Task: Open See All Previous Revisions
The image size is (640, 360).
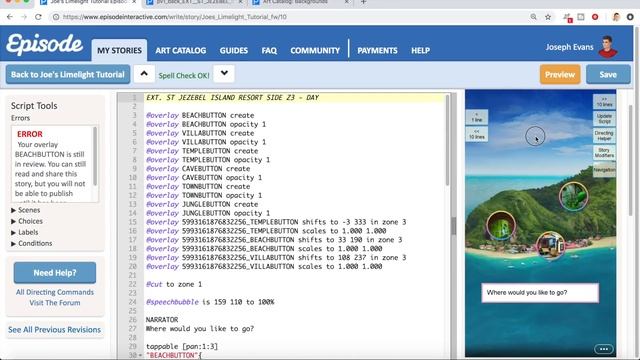Action: pos(54,330)
